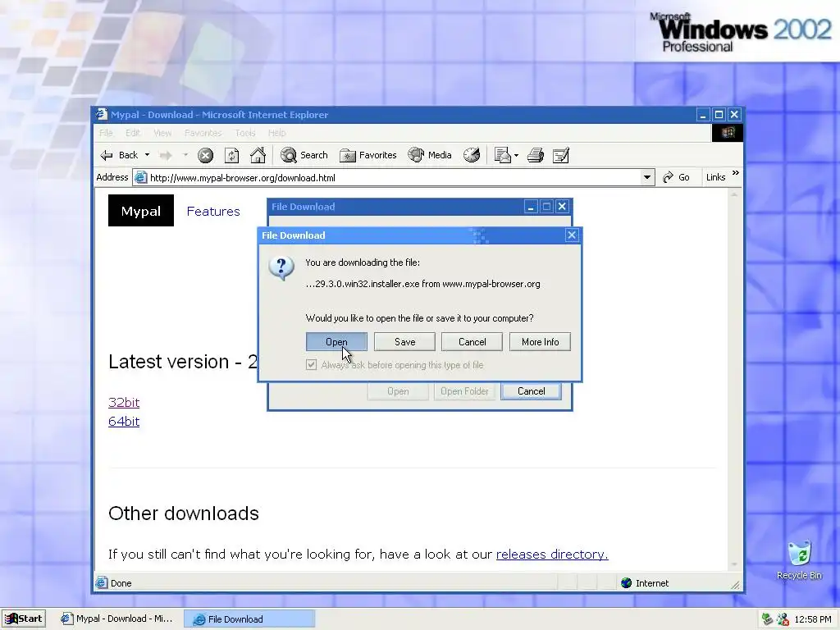Viewport: 840px width, 630px height.
Task: Click the question mark dialog icon
Action: pyautogui.click(x=281, y=268)
